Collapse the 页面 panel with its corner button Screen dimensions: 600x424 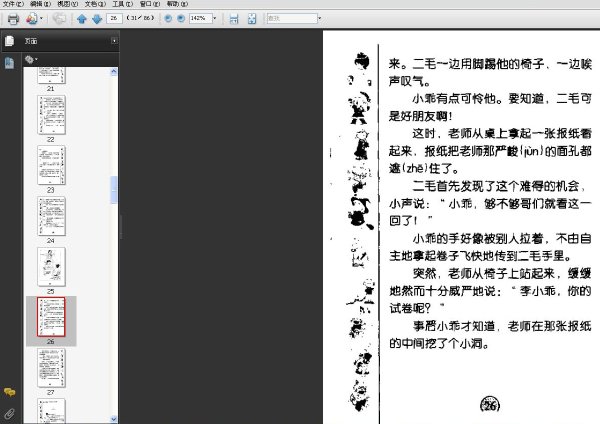click(114, 41)
